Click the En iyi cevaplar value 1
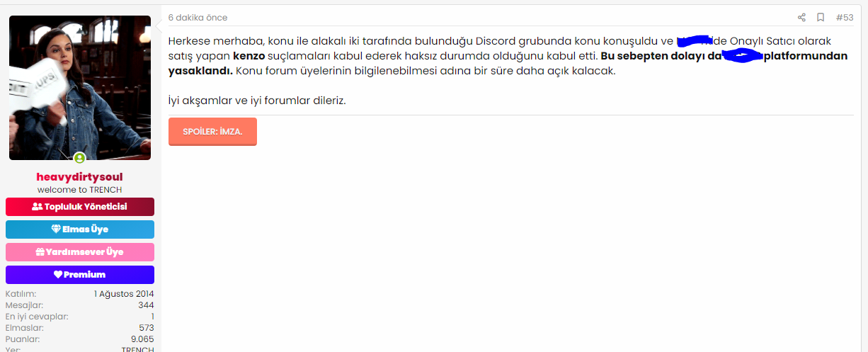The height and width of the screenshot is (352, 868). coord(152,317)
